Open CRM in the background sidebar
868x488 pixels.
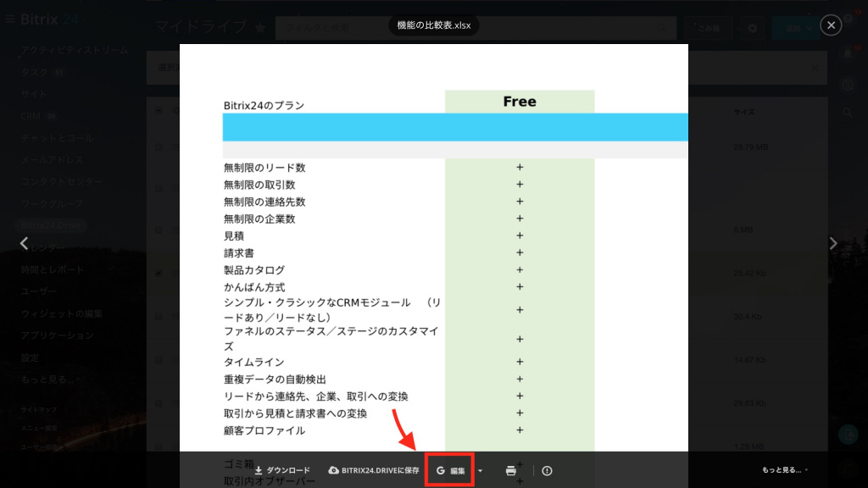[x=31, y=116]
